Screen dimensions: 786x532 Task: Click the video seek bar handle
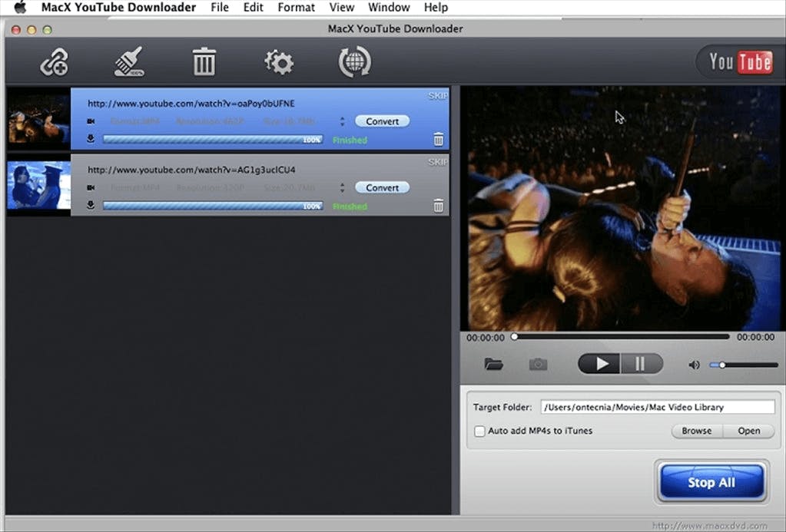point(514,337)
